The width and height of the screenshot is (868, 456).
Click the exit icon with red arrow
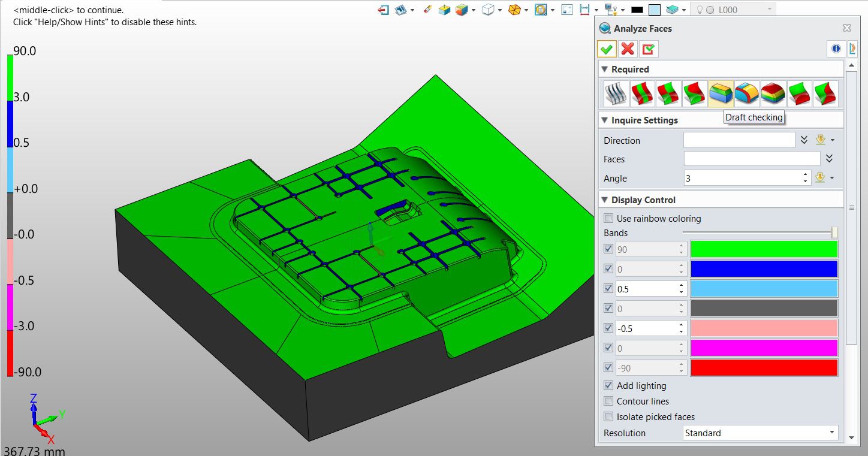coord(384,10)
